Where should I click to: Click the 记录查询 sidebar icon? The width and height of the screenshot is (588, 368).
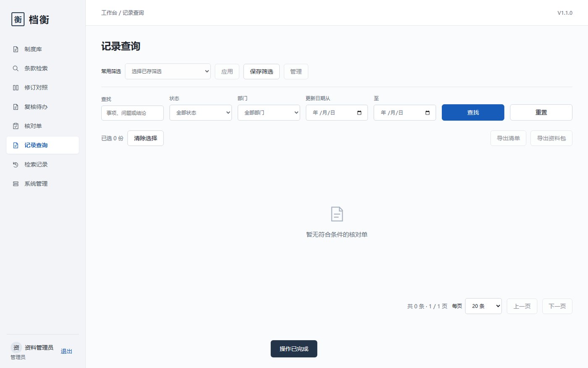pyautogui.click(x=16, y=145)
